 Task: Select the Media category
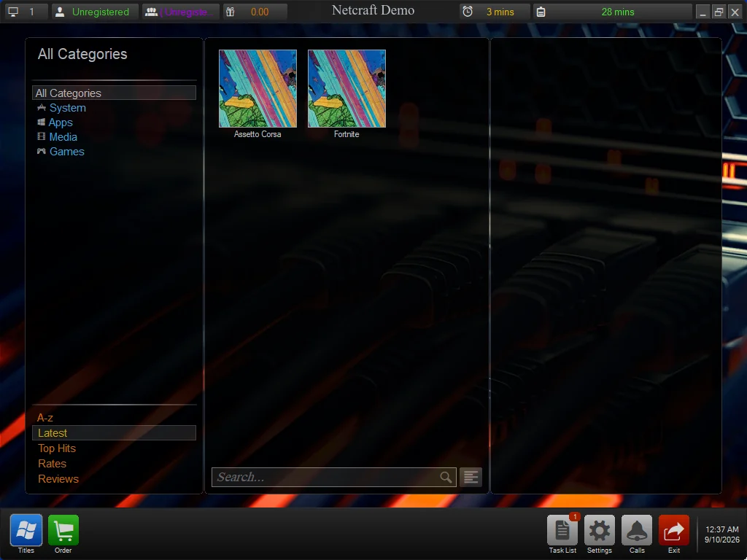[63, 137]
